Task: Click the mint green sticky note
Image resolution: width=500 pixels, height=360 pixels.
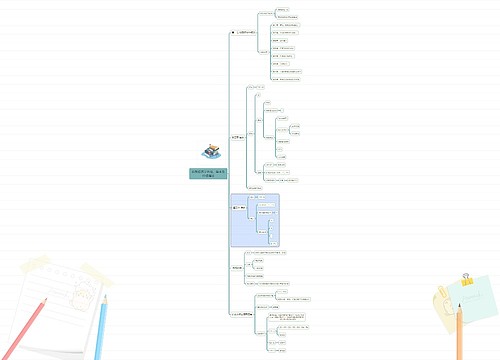Action: 472,299
